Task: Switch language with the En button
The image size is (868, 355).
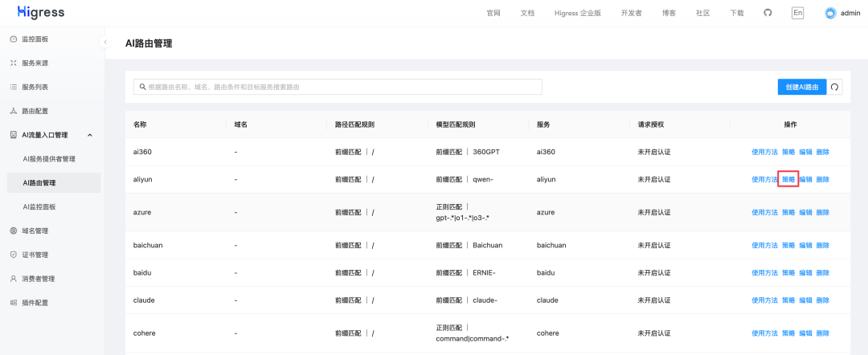Action: [797, 14]
